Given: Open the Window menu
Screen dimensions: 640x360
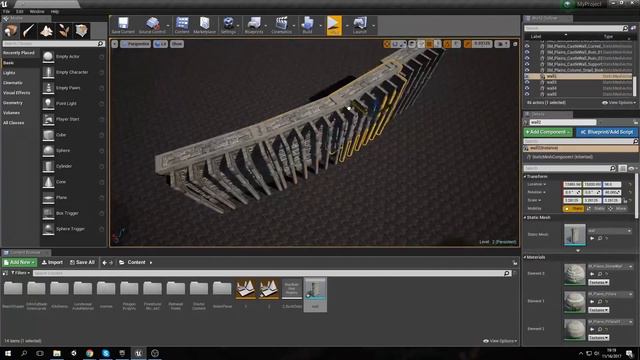Looking at the screenshot, I should [x=37, y=11].
